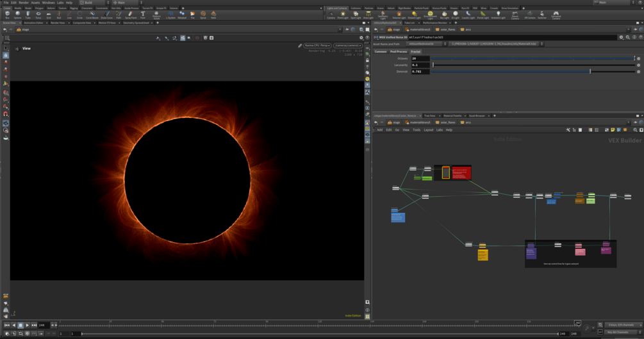644x339 pixels.
Task: Switch to the Post Process tab
Action: pos(399,52)
